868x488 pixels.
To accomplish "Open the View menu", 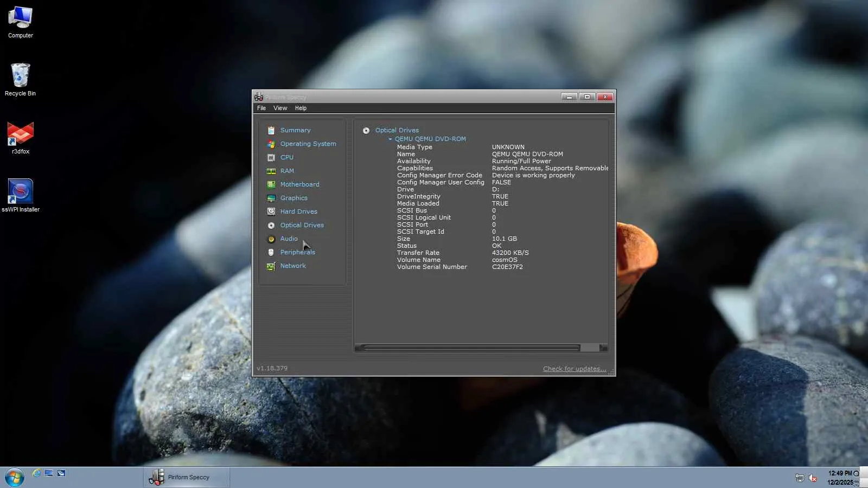I will (x=280, y=108).
